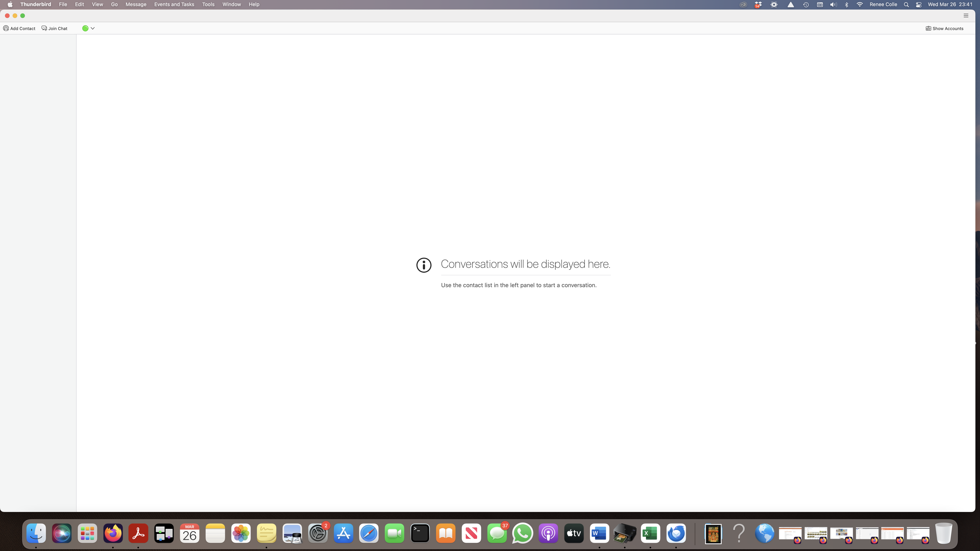
Task: Open Time Machine menu bar icon
Action: click(x=806, y=5)
